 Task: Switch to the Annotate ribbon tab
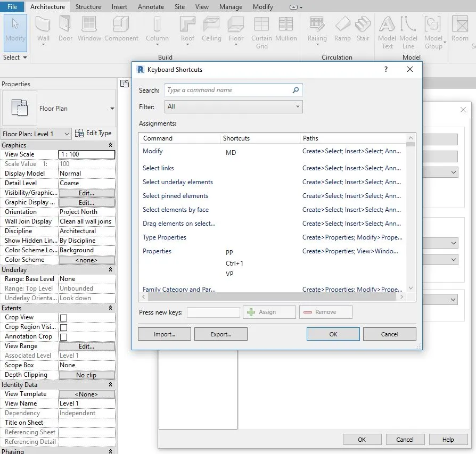click(151, 7)
